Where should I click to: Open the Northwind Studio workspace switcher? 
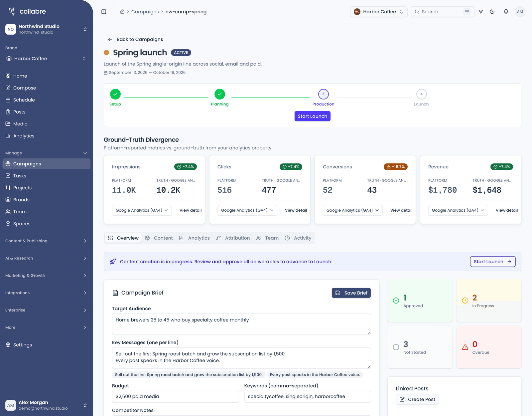(47, 29)
